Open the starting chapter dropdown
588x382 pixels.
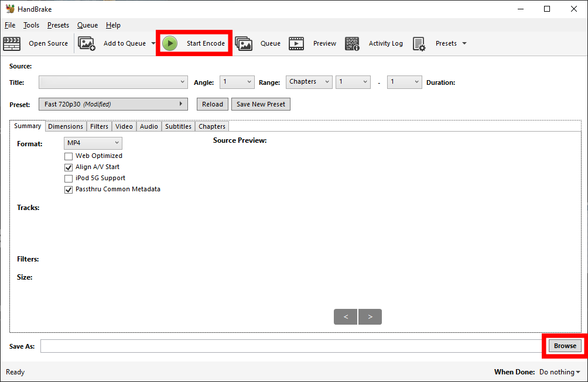353,82
